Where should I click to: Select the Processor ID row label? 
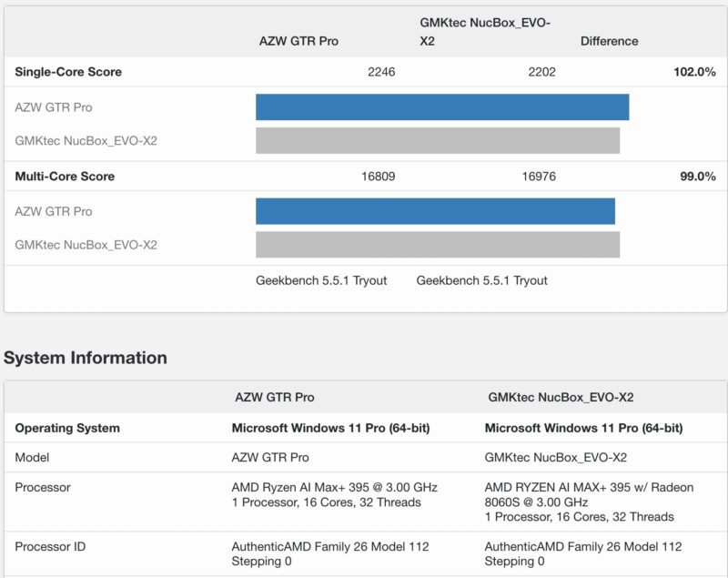51,547
